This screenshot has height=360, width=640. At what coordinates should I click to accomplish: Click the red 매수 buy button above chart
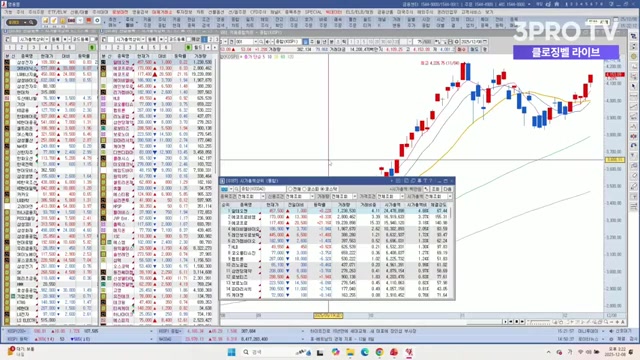[x=462, y=49]
